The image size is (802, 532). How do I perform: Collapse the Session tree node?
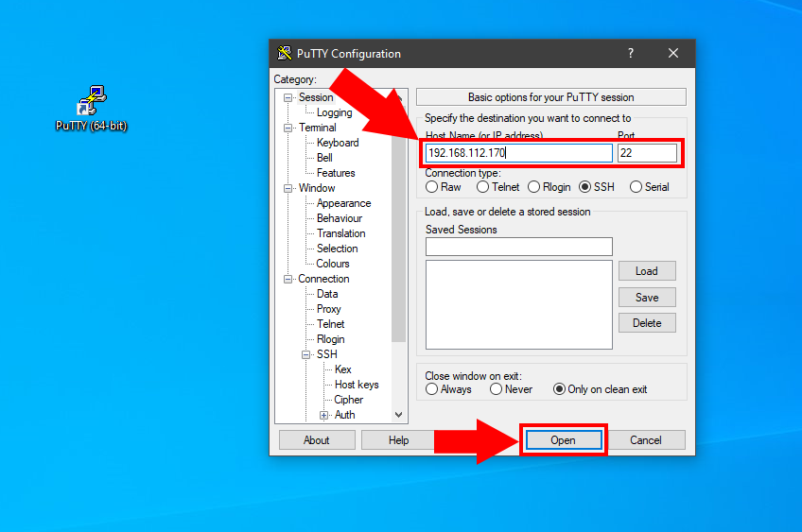pos(288,97)
